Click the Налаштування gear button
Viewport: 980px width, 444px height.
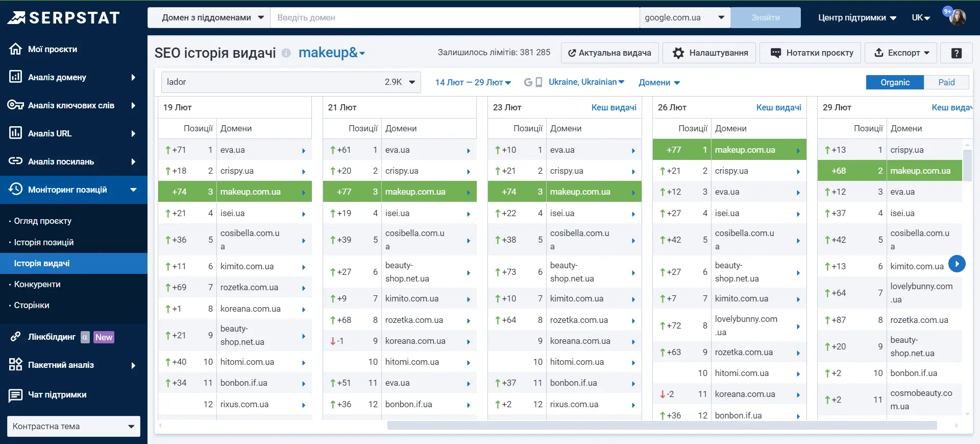click(x=709, y=53)
